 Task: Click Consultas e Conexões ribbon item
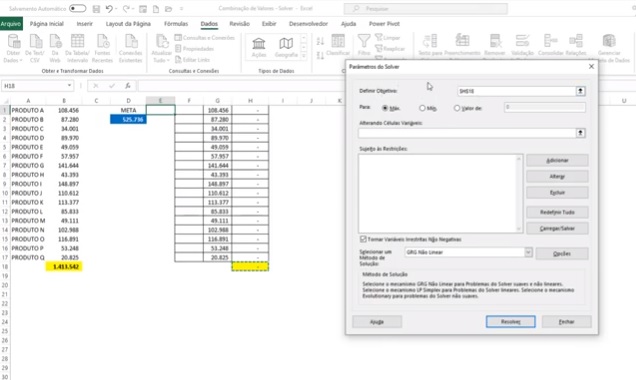205,38
